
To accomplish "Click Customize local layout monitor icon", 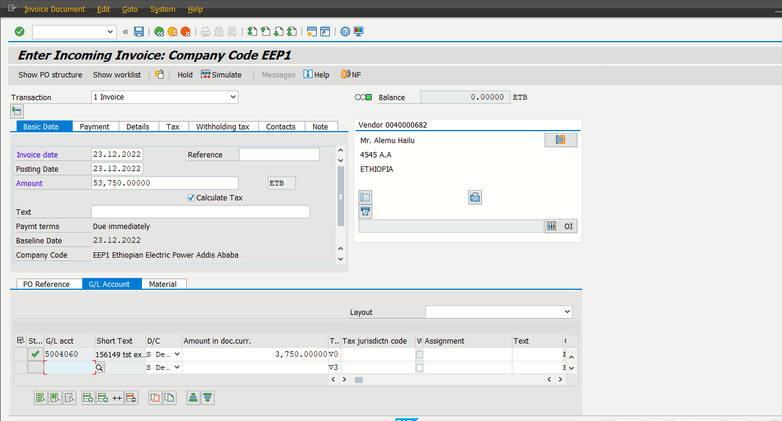I will (x=359, y=32).
